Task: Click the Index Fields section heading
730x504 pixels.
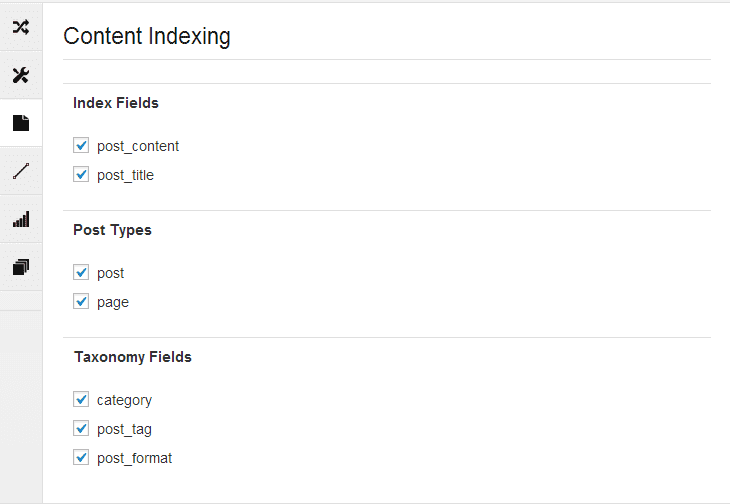Action: 116,103
